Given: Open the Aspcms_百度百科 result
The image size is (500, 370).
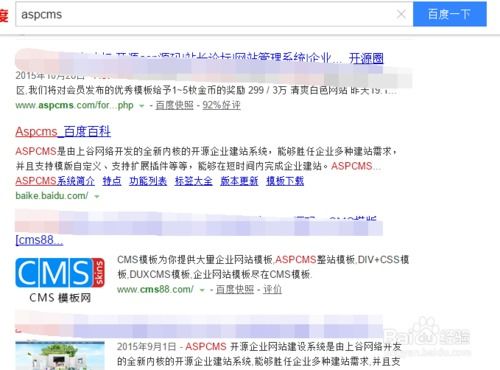Looking at the screenshot, I should click(63, 131).
